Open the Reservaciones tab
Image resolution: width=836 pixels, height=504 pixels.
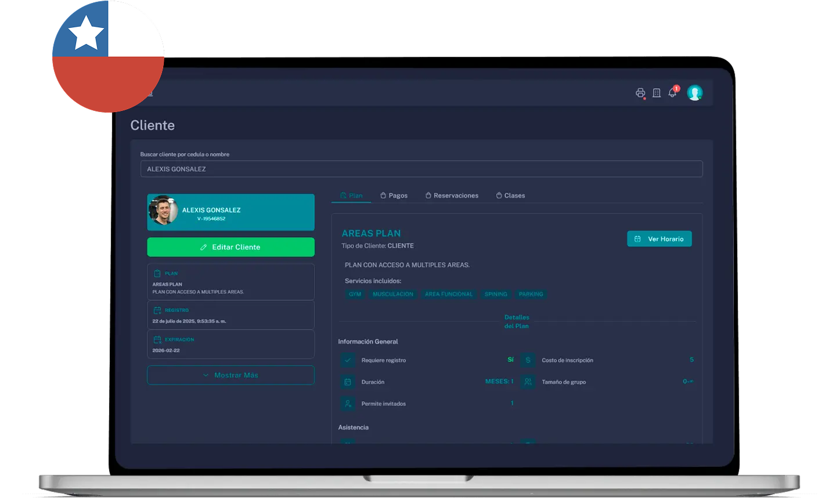[x=452, y=195]
